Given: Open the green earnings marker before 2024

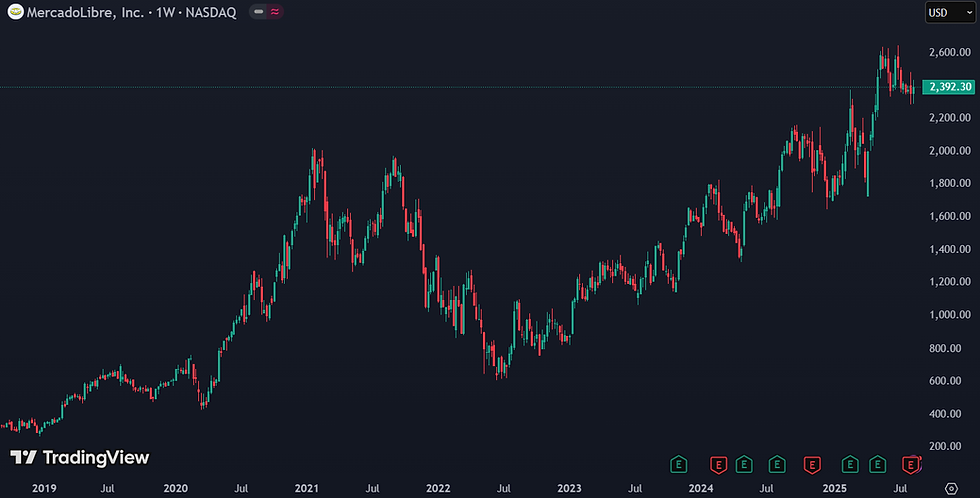Looking at the screenshot, I should click(679, 464).
